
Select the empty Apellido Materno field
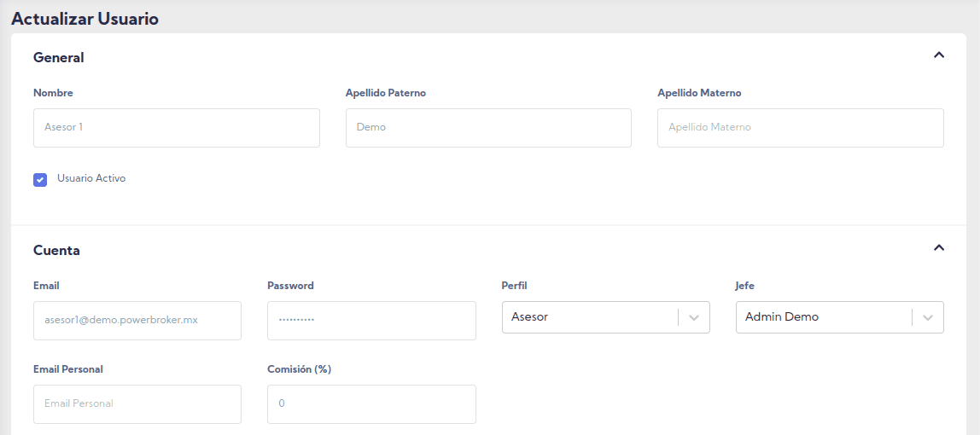click(x=800, y=128)
